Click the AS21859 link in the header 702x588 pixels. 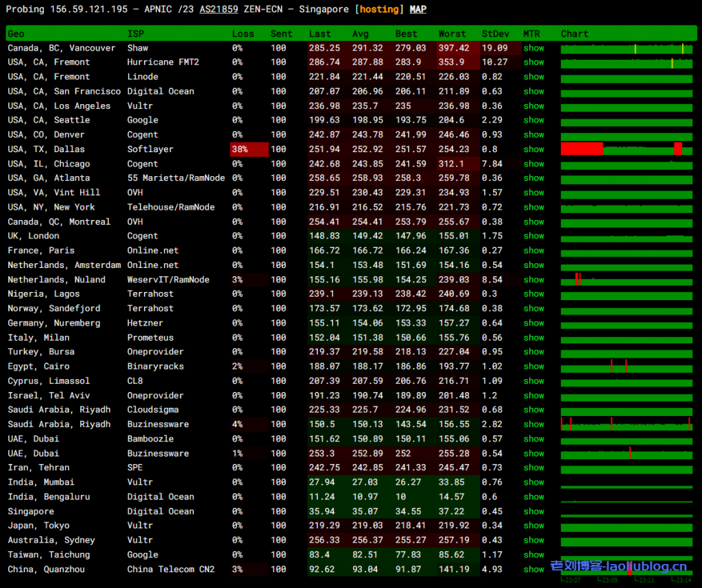pos(219,10)
